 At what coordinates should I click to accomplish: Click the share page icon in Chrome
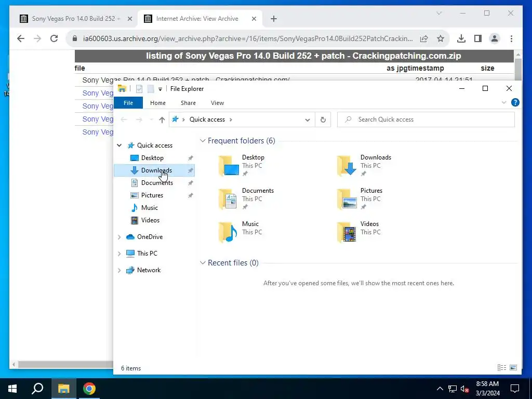coord(424,38)
